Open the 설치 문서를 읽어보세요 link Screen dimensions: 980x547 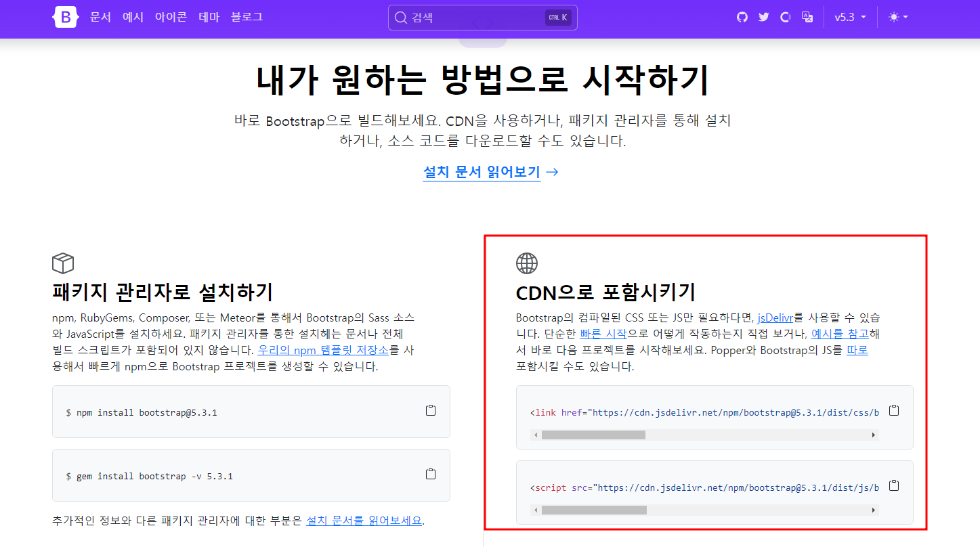(364, 521)
